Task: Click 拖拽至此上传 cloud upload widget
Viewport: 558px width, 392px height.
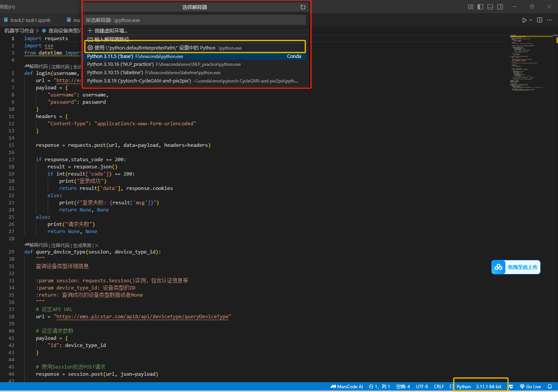Action: pos(516,267)
